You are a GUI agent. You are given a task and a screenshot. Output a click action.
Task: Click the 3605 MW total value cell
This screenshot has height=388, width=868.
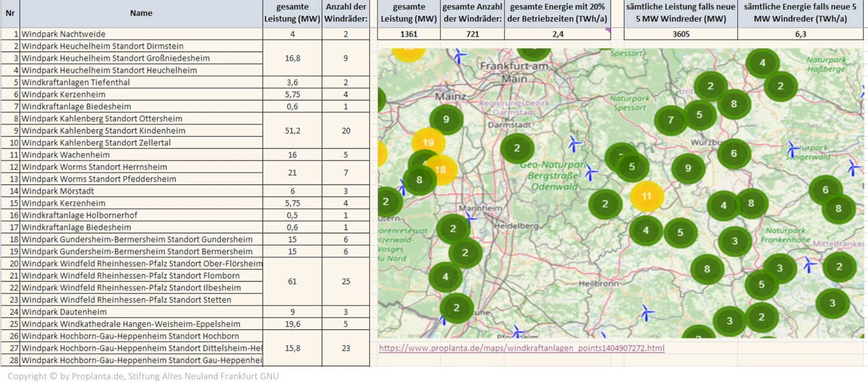tap(681, 34)
